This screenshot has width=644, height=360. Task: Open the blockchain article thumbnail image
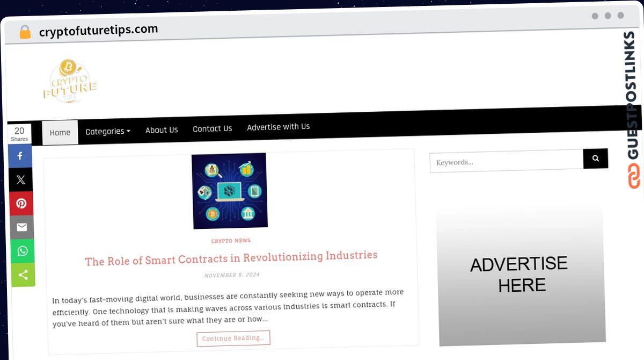230,191
